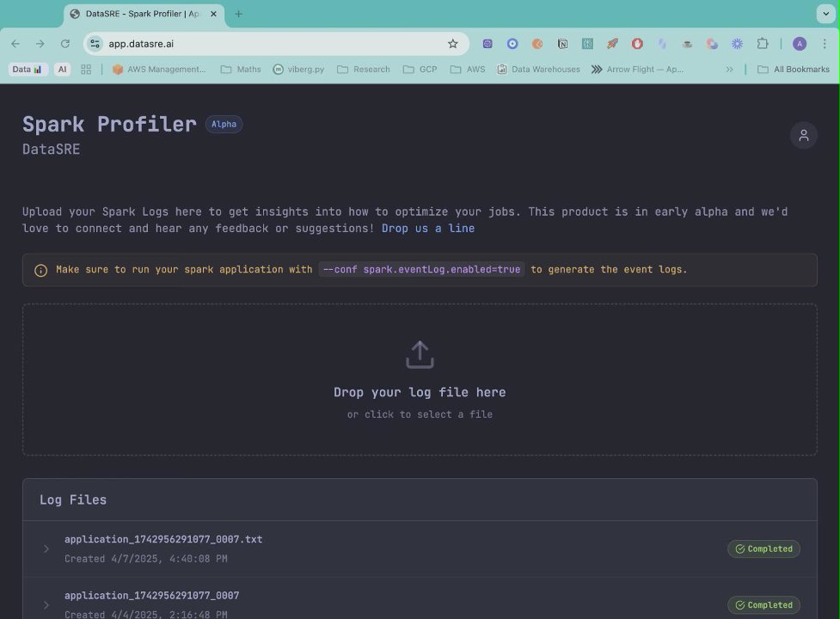Click the info icon in the eventLog notice
The width and height of the screenshot is (840, 619).
(x=40, y=271)
